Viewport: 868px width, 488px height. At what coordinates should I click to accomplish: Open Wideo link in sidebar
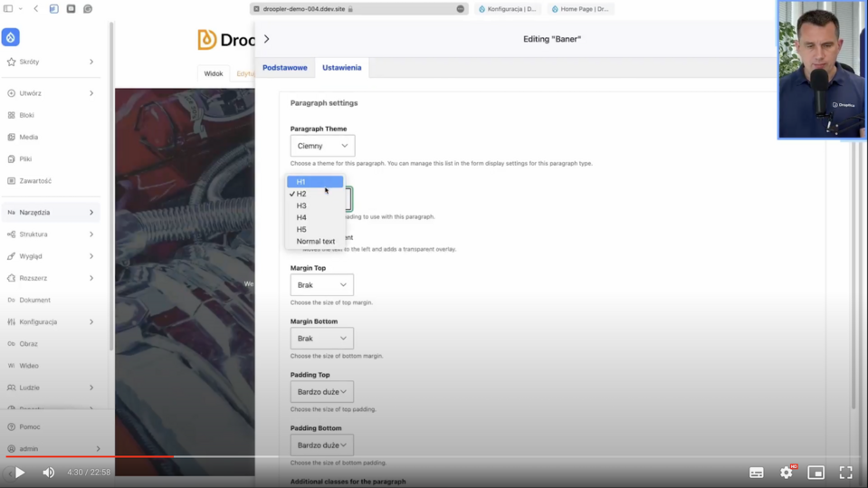tap(29, 366)
